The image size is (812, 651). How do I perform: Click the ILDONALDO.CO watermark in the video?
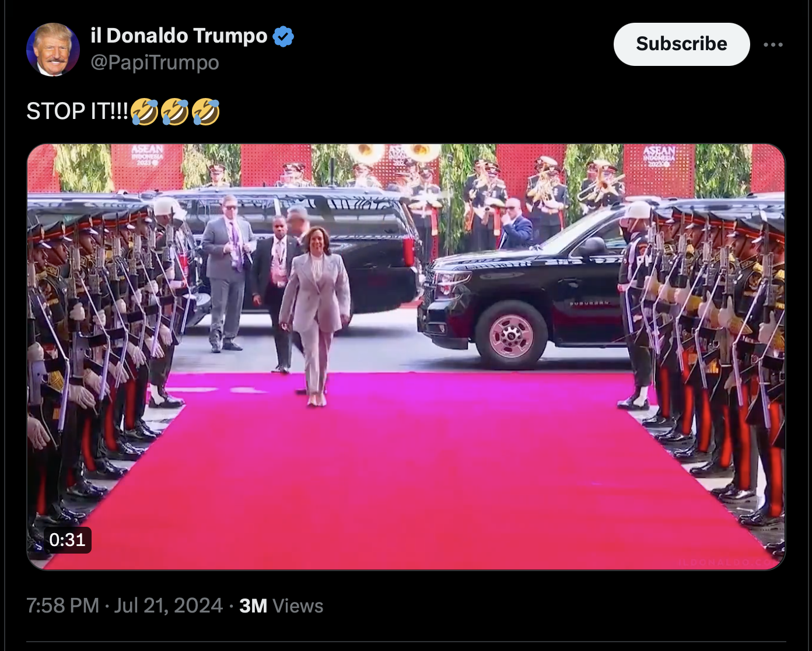[x=727, y=562]
